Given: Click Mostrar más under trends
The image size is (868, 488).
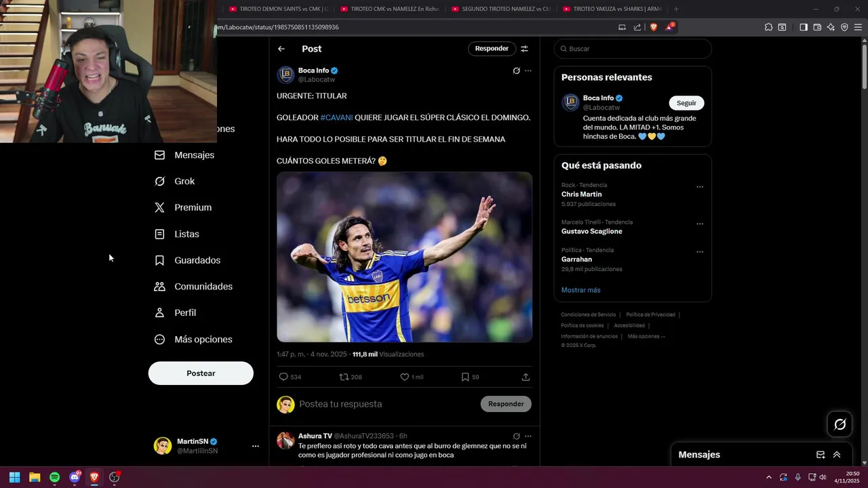Looking at the screenshot, I should coord(580,290).
